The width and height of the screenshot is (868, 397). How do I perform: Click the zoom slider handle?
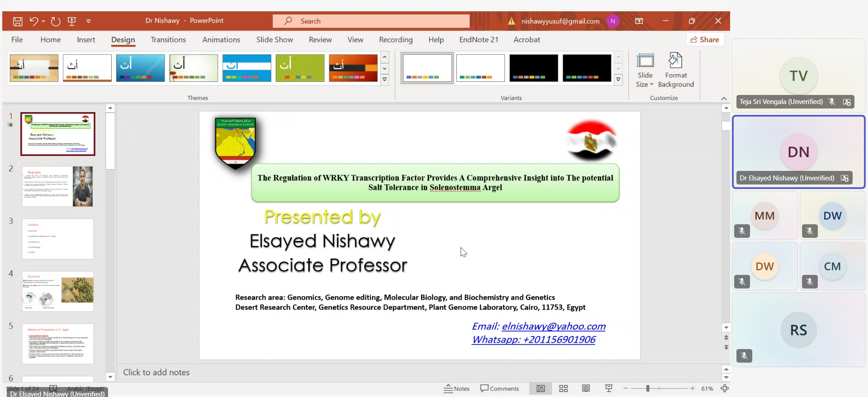pos(648,388)
